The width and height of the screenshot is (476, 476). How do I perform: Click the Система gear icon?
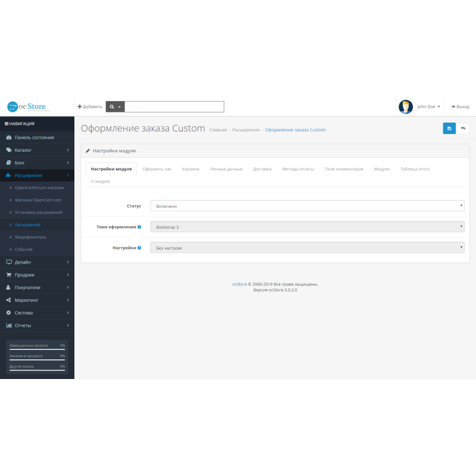10,312
